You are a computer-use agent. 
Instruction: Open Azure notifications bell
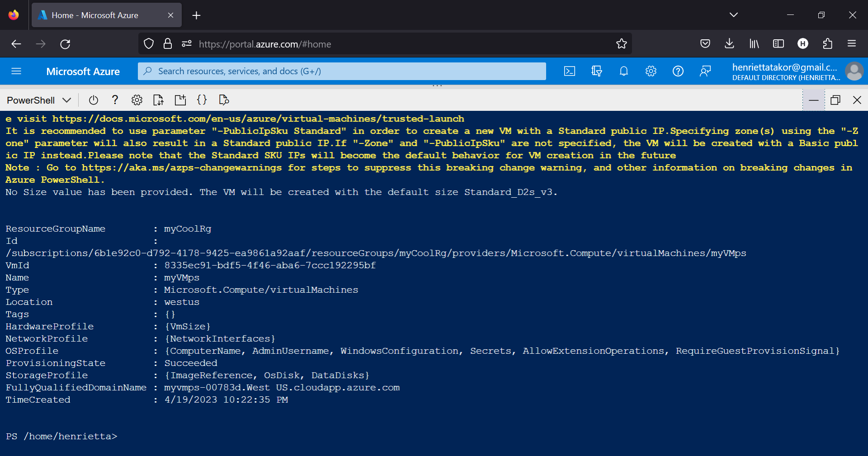pyautogui.click(x=624, y=71)
